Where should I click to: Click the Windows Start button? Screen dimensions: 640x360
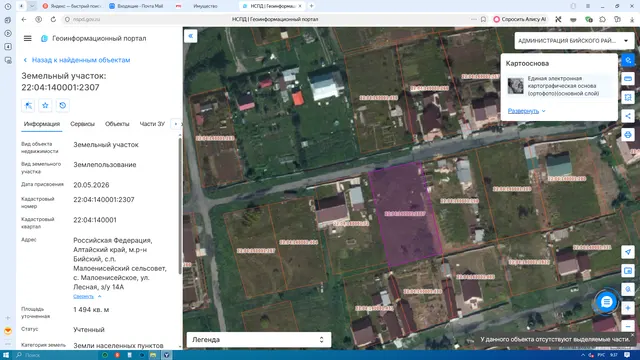(x=6, y=355)
